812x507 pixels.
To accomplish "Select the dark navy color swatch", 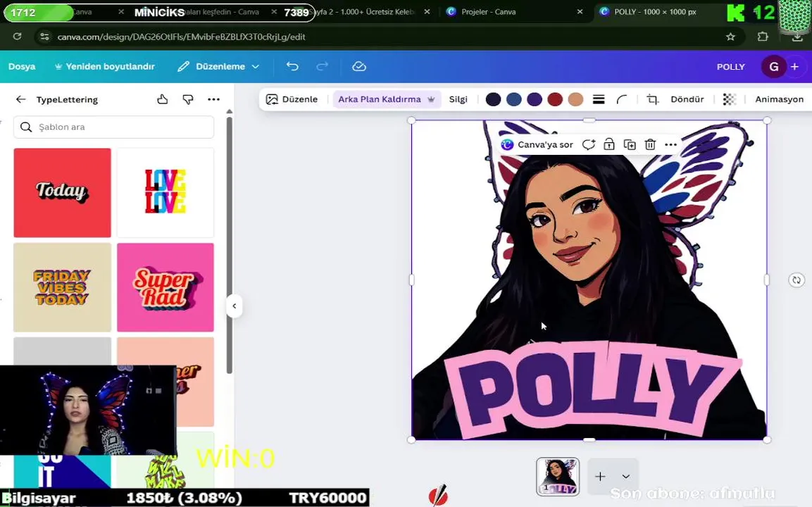I will tap(493, 99).
